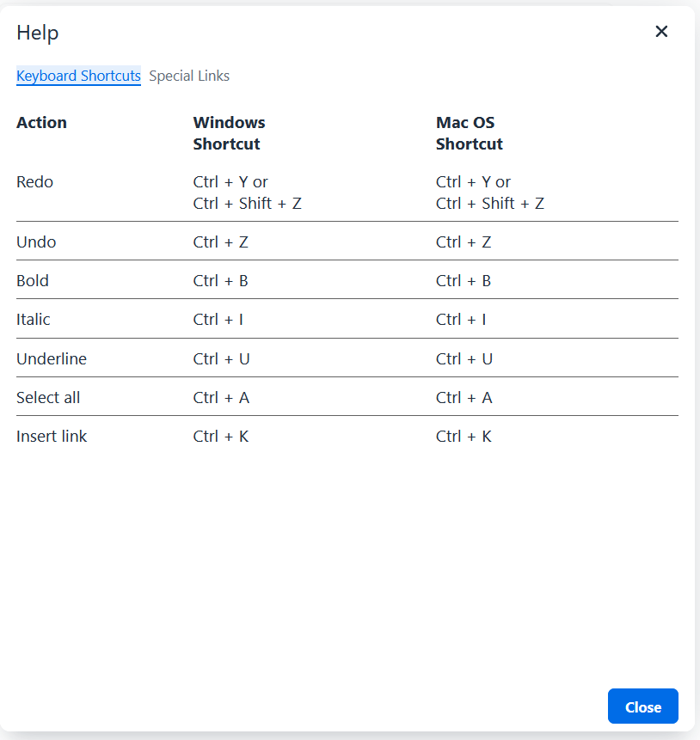
Task: Click the underlined Keyboard Shortcuts link
Action: click(x=78, y=76)
